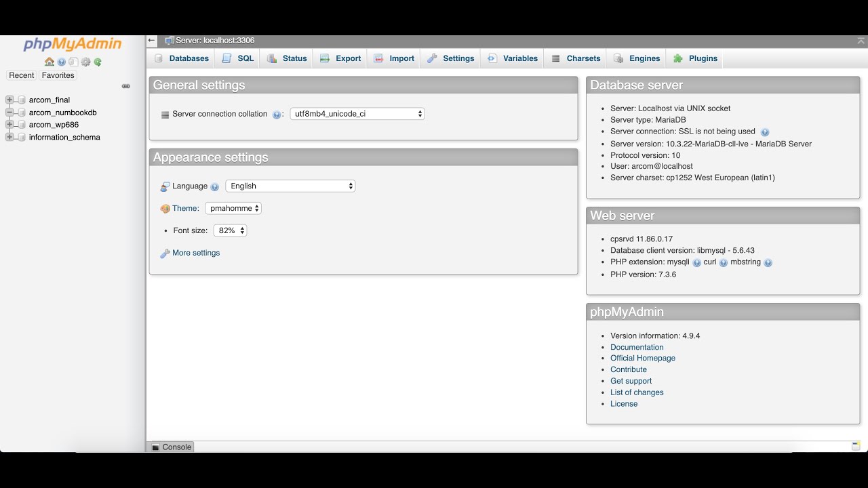Open the Databases tab

point(182,58)
